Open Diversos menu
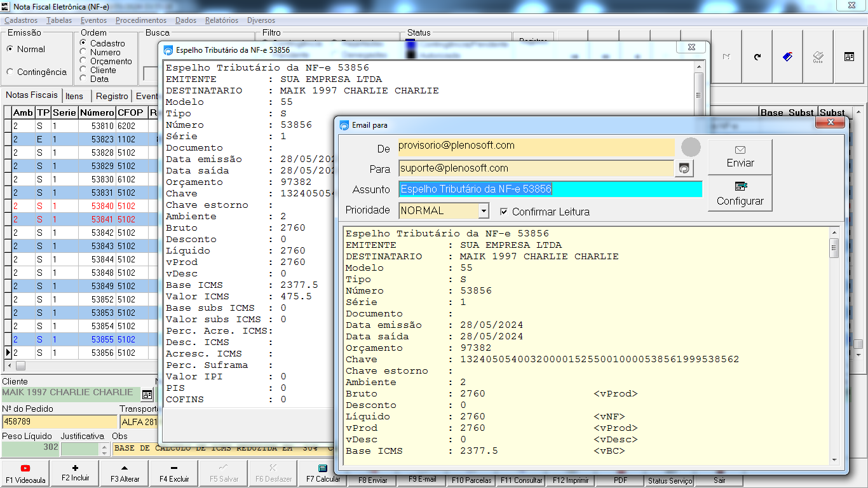The height and width of the screenshot is (488, 868). (x=261, y=20)
